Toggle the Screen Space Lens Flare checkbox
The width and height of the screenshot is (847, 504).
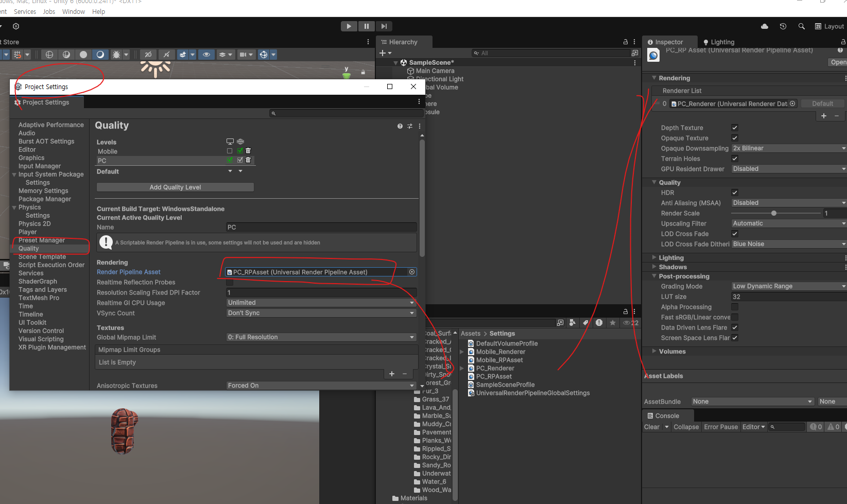(735, 338)
